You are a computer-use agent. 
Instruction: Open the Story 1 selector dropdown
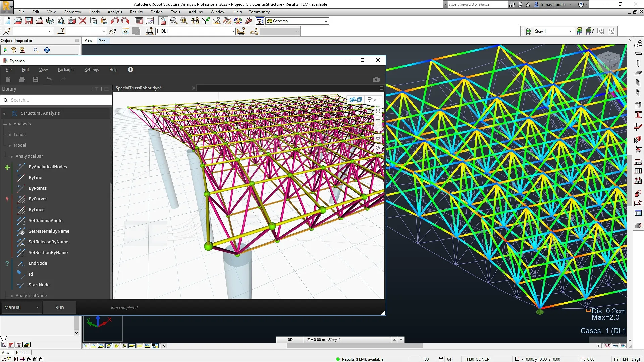(572, 31)
